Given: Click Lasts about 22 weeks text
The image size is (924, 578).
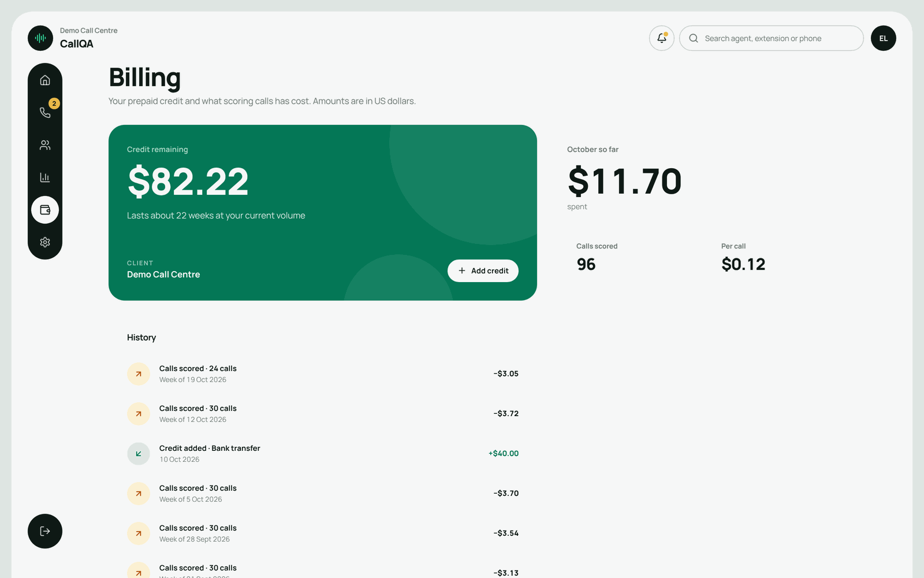Looking at the screenshot, I should click(216, 216).
